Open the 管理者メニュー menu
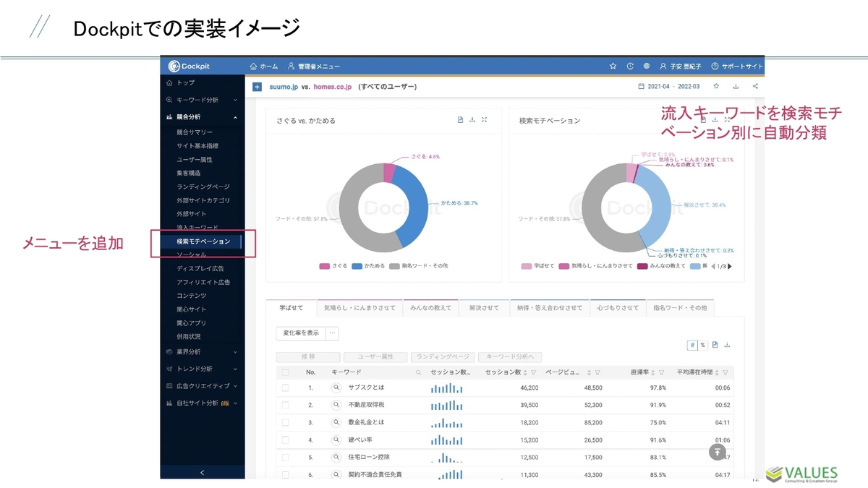The image size is (868, 488). click(314, 65)
